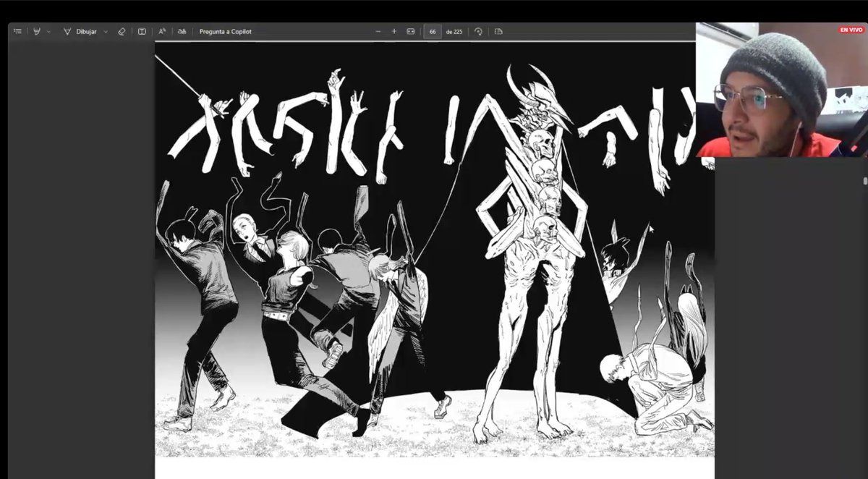Select the highlighter tool

(x=37, y=31)
